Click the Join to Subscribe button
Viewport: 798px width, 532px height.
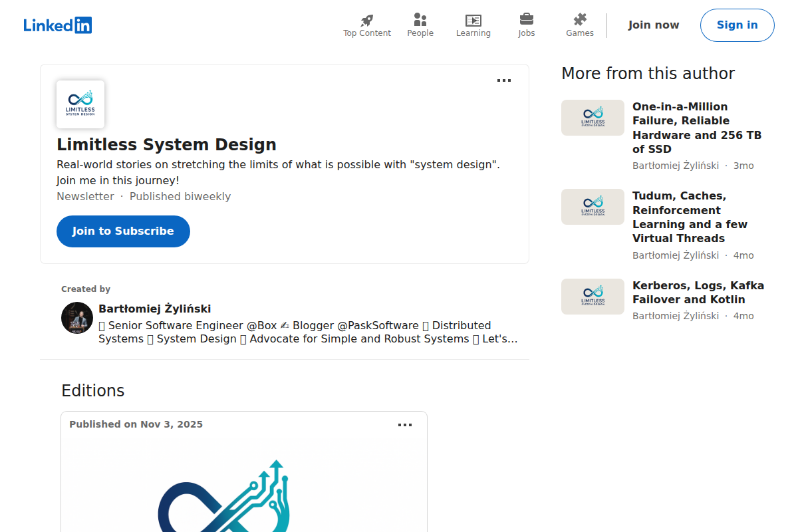(x=122, y=231)
